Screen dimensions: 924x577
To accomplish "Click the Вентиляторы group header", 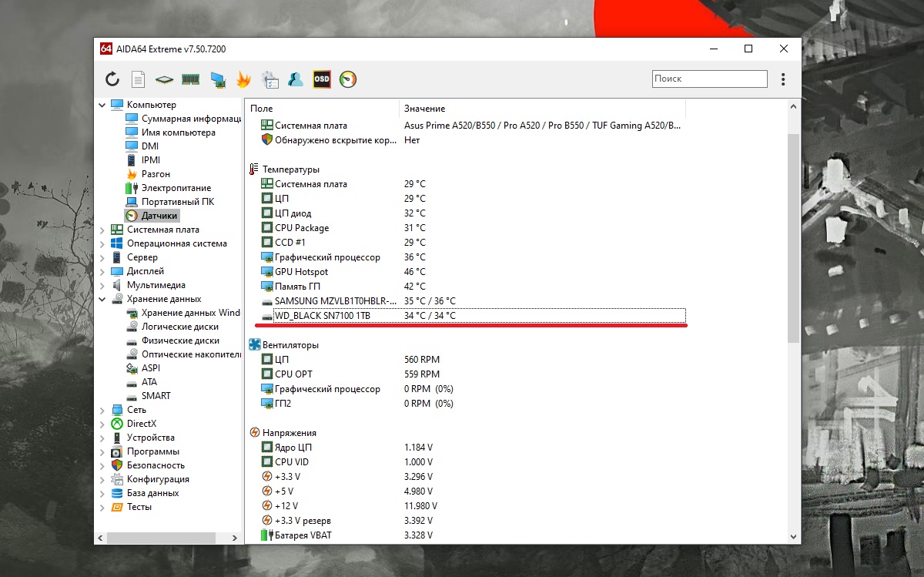I will 284,345.
